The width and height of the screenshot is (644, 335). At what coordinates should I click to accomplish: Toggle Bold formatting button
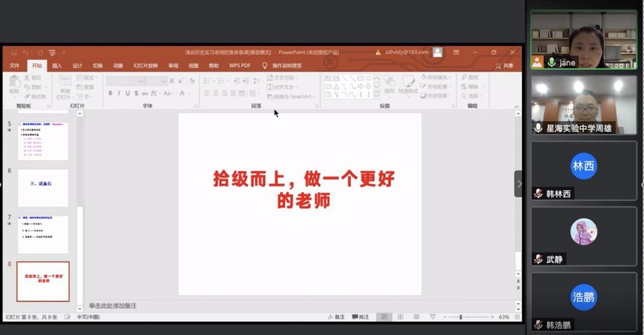[111, 94]
